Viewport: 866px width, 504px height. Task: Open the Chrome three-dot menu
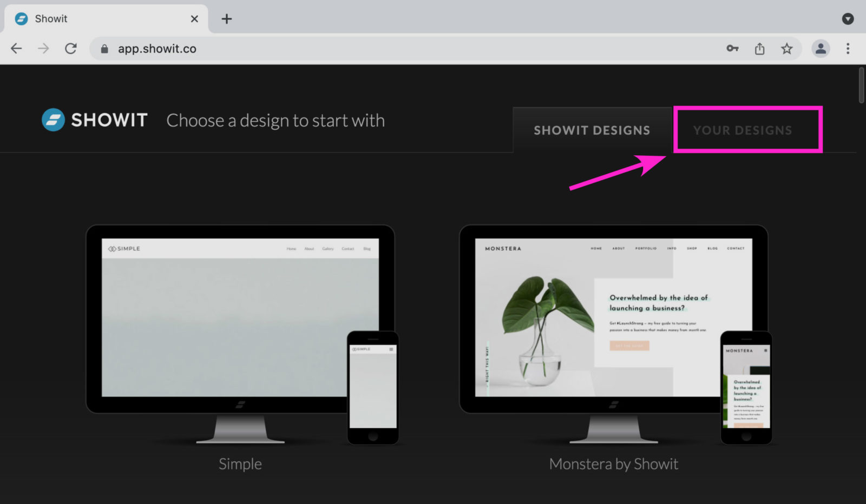pos(848,48)
